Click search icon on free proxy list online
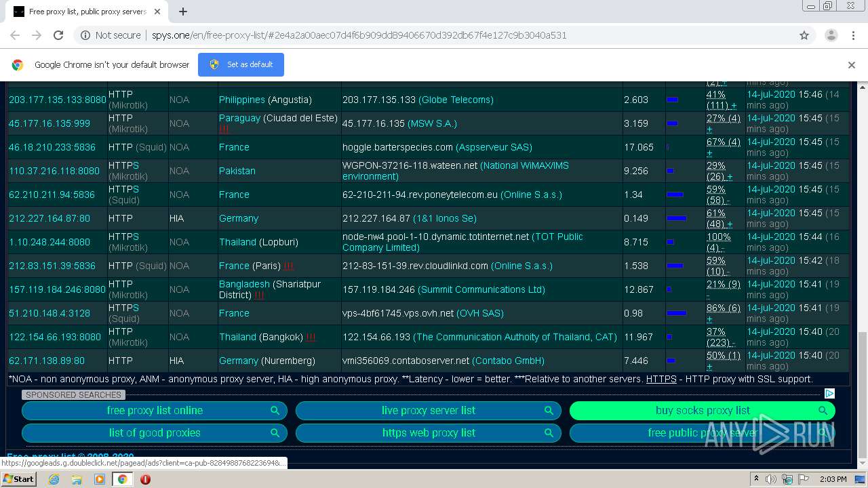 (275, 411)
